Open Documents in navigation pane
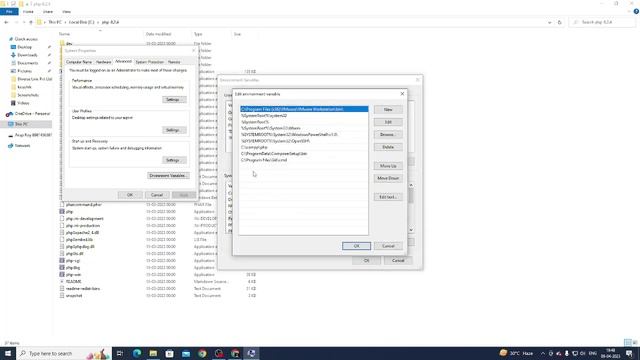The height and width of the screenshot is (360, 640). click(x=27, y=63)
